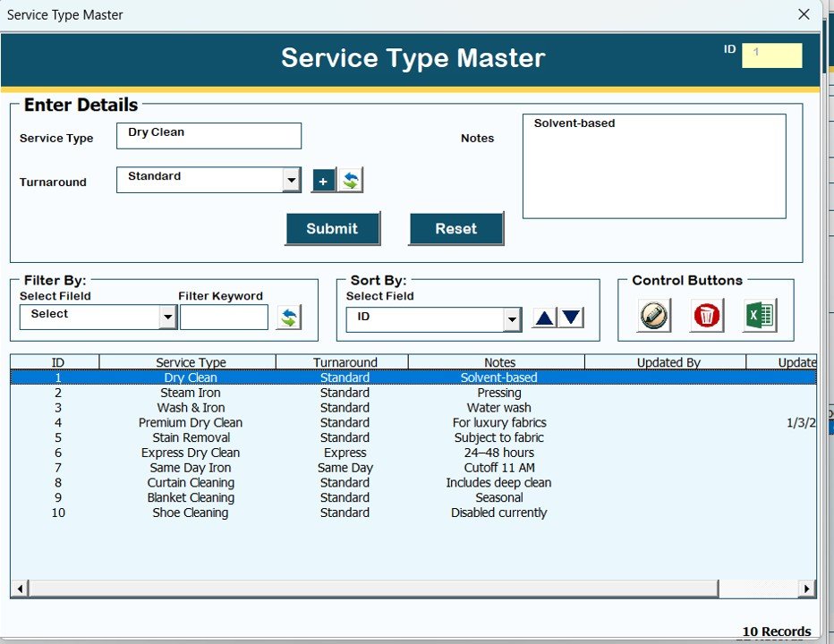Open the Turnaround dropdown

[292, 181]
